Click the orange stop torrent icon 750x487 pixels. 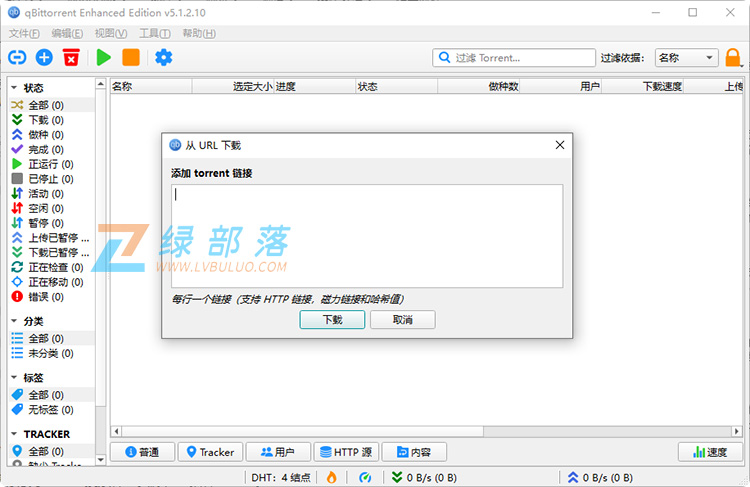131,58
